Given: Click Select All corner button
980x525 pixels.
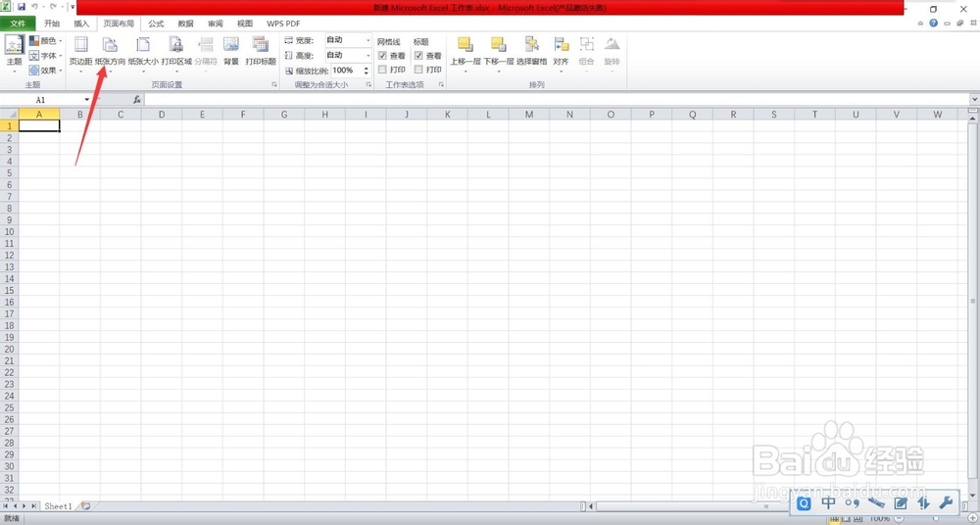Looking at the screenshot, I should pyautogui.click(x=10, y=115).
